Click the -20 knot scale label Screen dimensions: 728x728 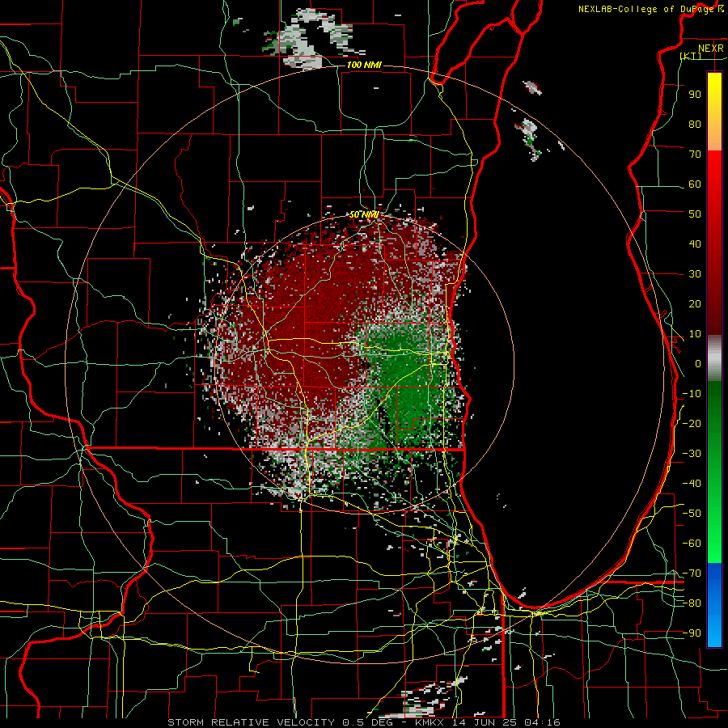[x=692, y=423]
